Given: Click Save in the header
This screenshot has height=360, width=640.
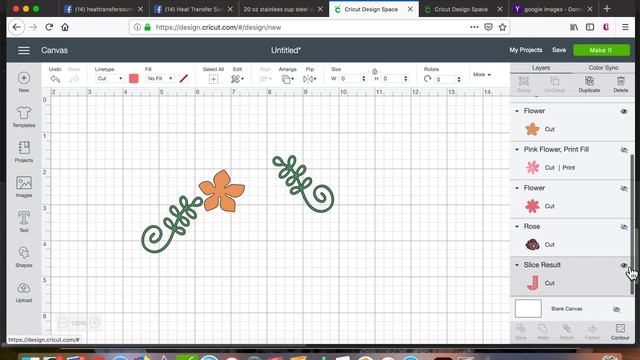Looking at the screenshot, I should pyautogui.click(x=559, y=50).
